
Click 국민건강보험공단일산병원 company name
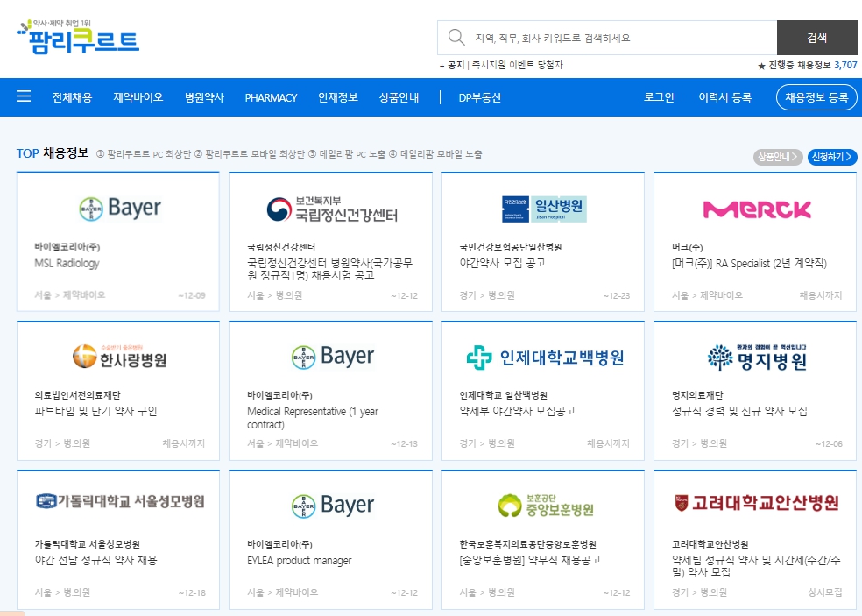click(x=511, y=247)
